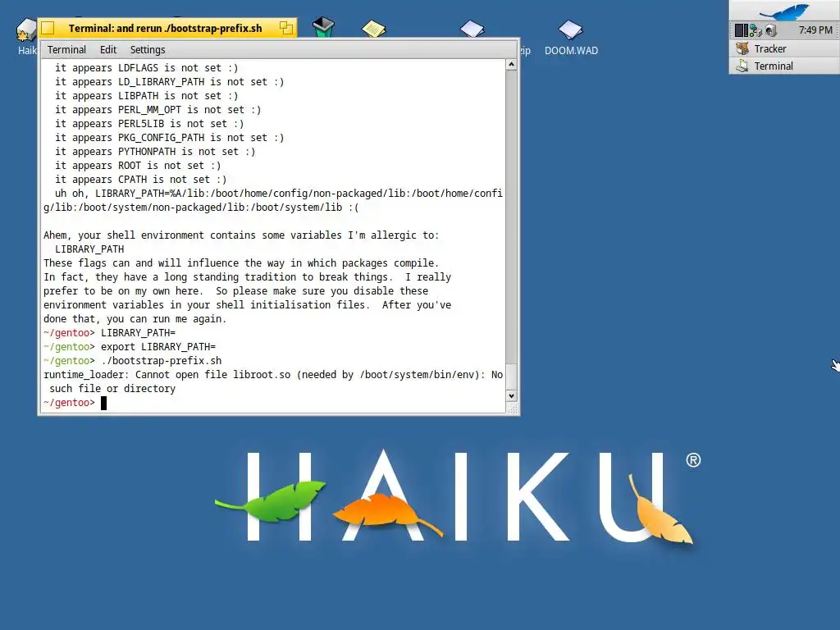Viewport: 840px width, 630px height.
Task: Open the Settings menu
Action: (x=148, y=50)
